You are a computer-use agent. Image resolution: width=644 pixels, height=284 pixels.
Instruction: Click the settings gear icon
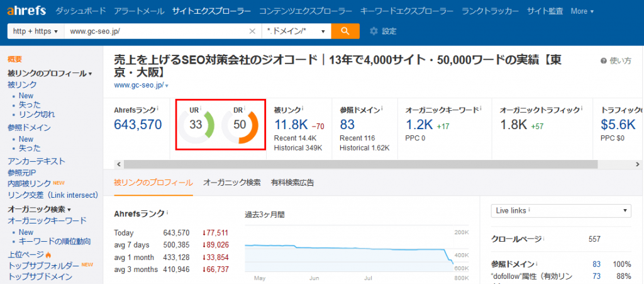click(374, 31)
